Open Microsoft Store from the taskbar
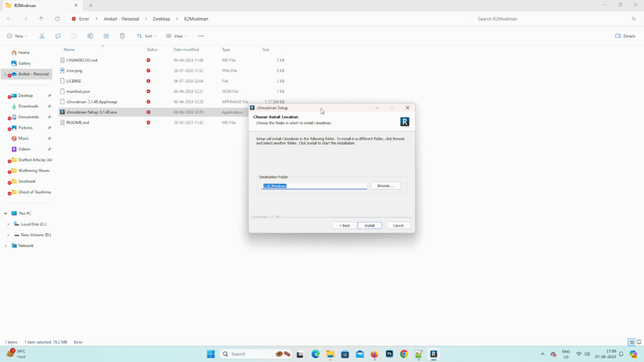The width and height of the screenshot is (644, 362). pos(345,354)
